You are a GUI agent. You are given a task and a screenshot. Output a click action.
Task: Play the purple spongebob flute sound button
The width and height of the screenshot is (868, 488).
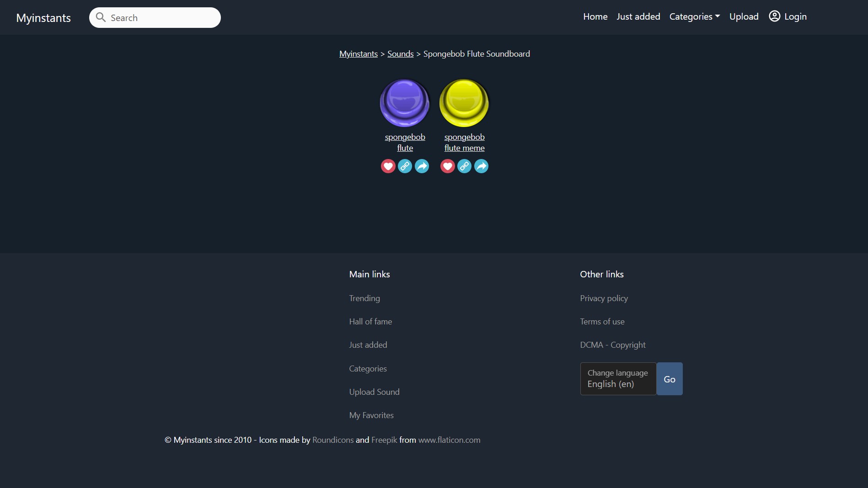pyautogui.click(x=405, y=103)
